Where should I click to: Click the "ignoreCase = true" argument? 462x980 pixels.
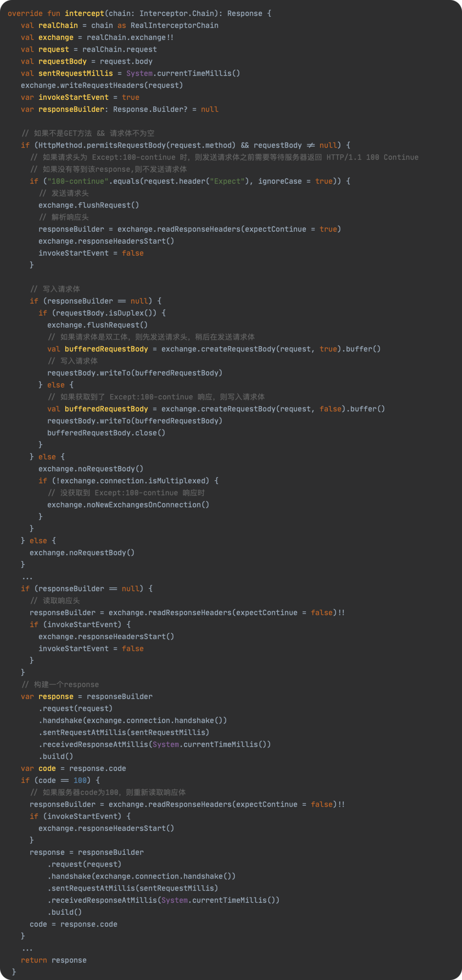point(295,181)
